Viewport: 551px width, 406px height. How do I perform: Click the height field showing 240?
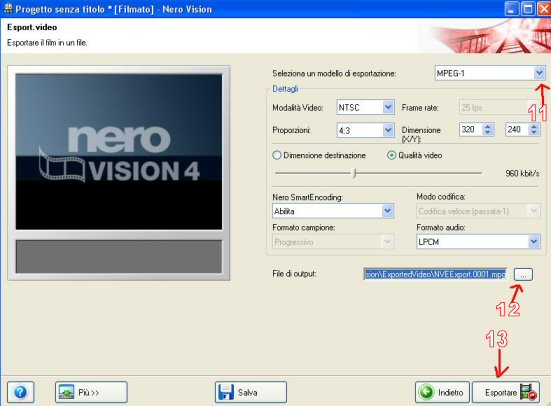(x=517, y=129)
